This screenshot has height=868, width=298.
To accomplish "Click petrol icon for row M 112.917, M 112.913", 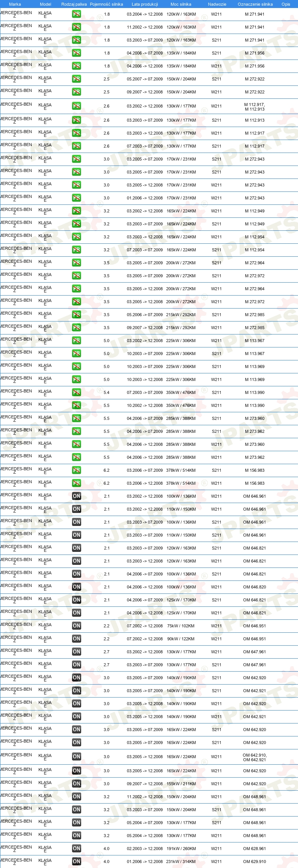I will 77,106.
